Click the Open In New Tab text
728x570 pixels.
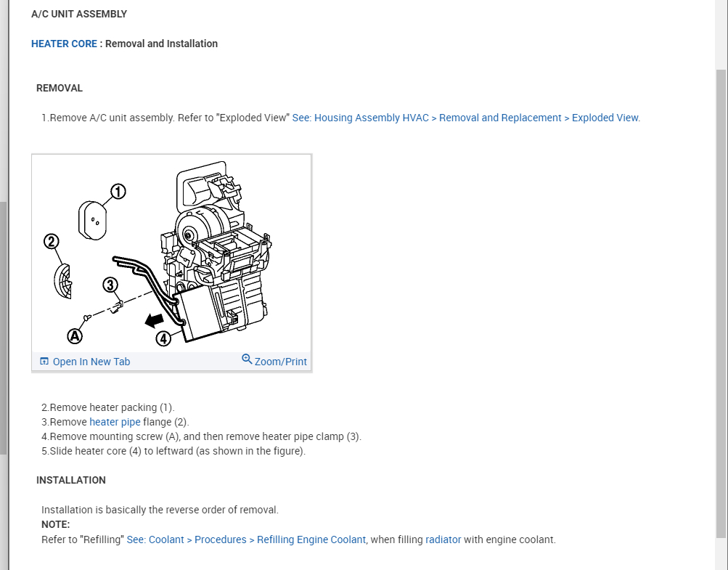tap(91, 362)
